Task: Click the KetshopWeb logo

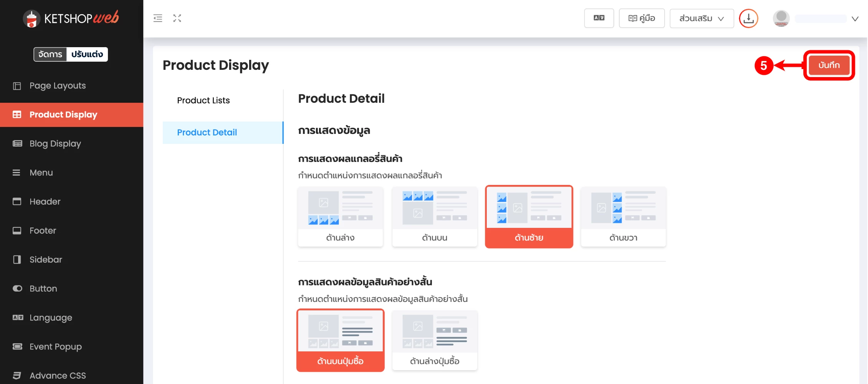Action: pyautogui.click(x=71, y=18)
